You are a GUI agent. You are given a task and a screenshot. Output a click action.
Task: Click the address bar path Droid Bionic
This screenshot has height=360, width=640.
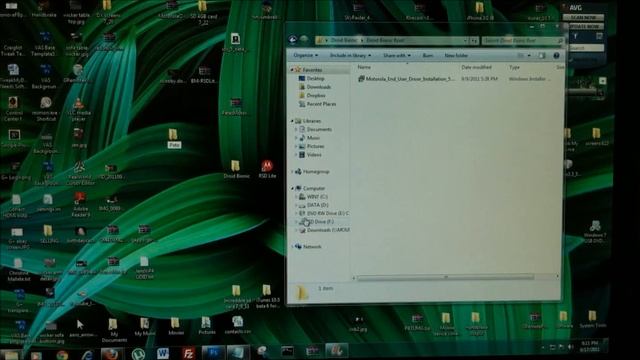tap(344, 40)
